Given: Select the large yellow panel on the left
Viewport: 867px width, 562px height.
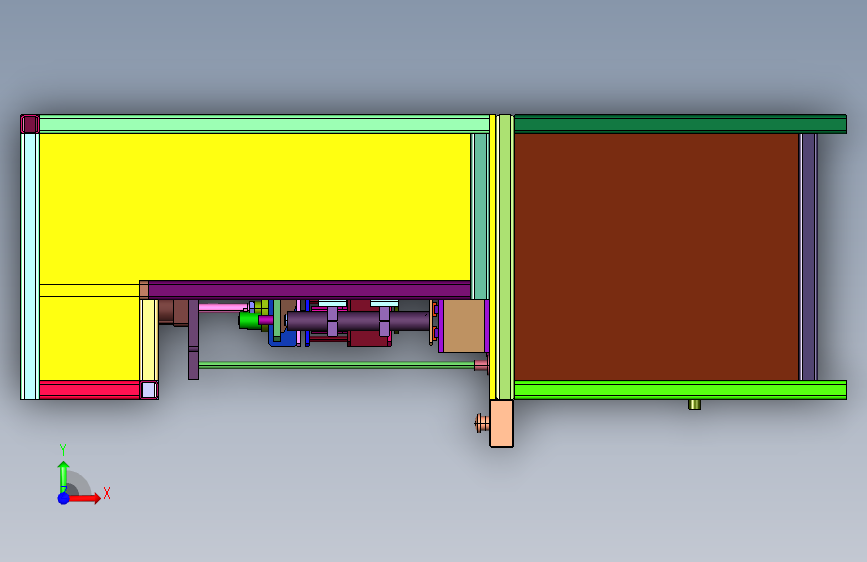Looking at the screenshot, I should 254,207.
